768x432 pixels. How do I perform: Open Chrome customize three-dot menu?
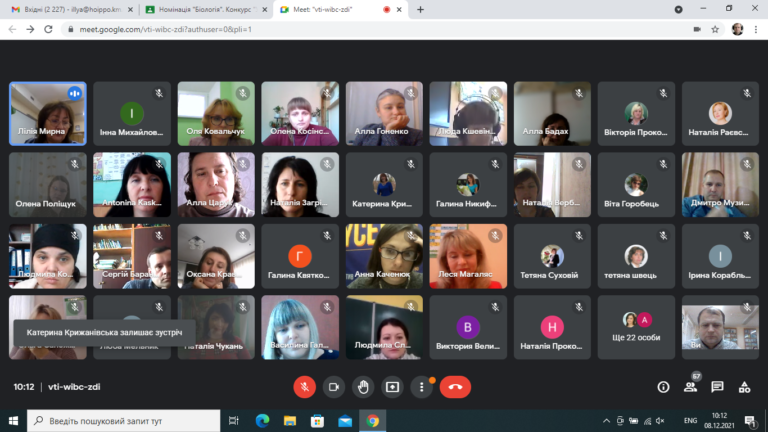(x=756, y=29)
